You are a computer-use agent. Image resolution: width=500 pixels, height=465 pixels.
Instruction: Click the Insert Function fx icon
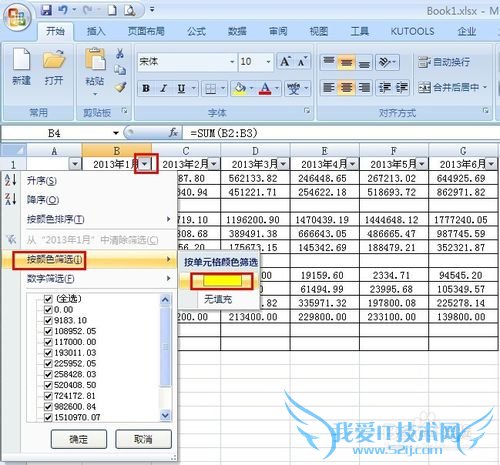[173, 133]
